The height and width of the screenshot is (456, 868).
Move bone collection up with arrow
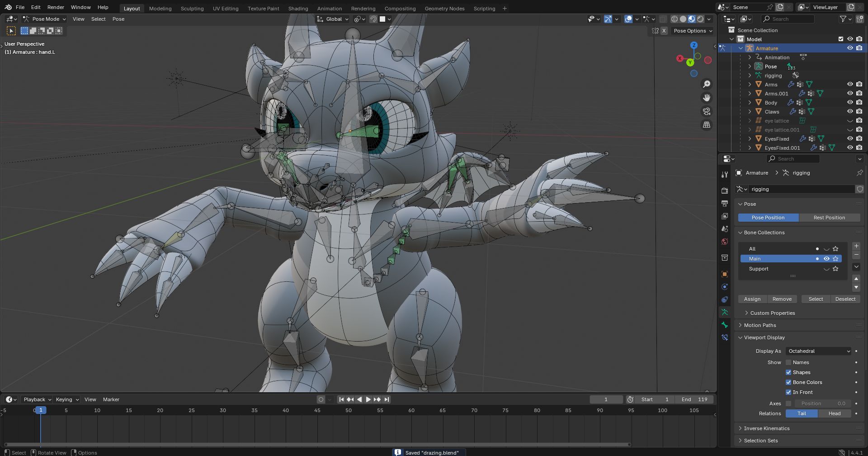point(856,279)
